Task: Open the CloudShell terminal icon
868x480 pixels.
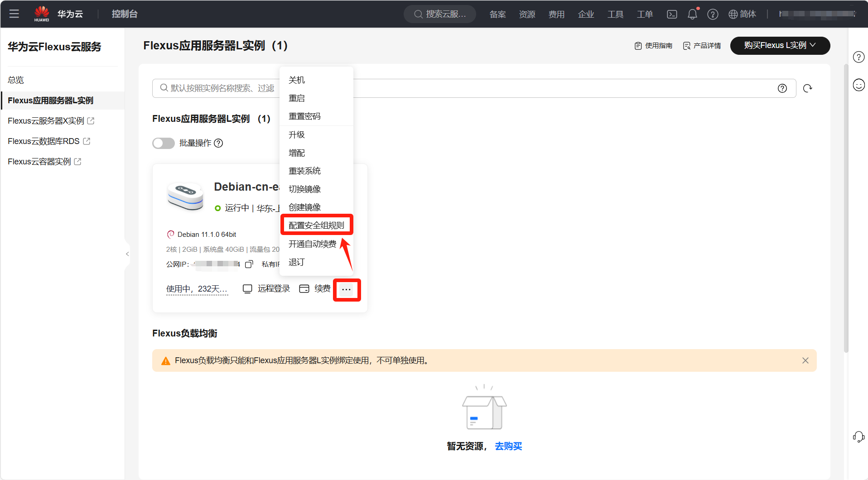Action: [x=672, y=14]
